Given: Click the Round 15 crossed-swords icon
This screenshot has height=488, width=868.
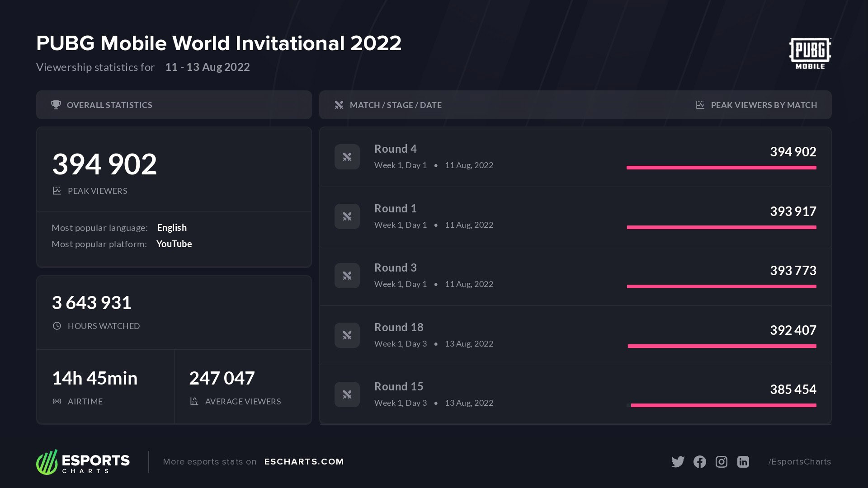Looking at the screenshot, I should click(347, 394).
